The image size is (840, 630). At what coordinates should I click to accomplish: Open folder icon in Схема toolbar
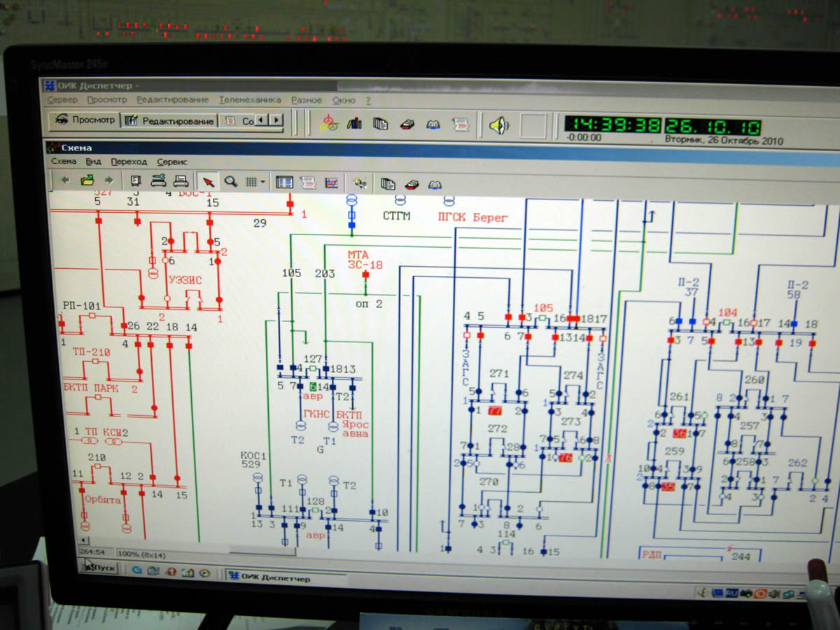[x=87, y=181]
